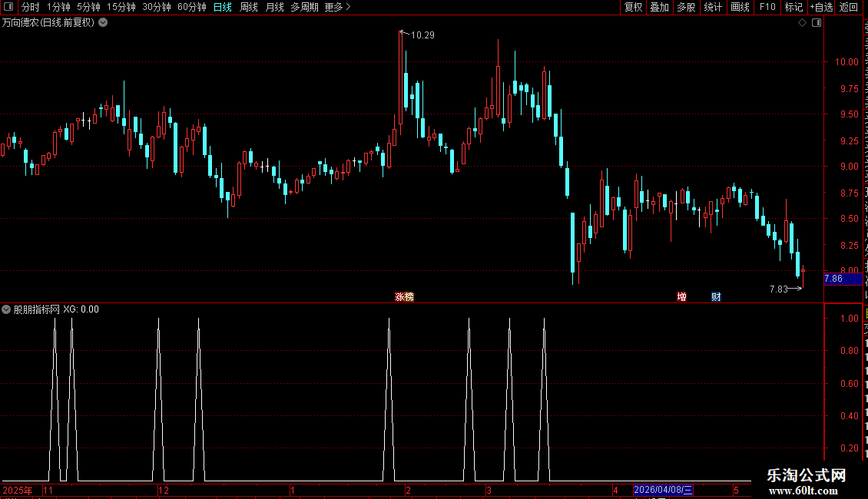This screenshot has width=868, height=499.
Task: Click the 2025年 time axis label
Action: (18, 490)
